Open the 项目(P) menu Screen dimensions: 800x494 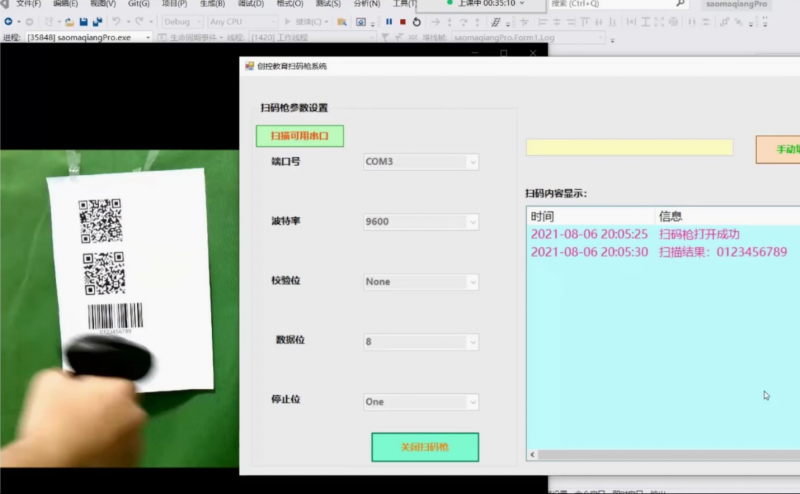pyautogui.click(x=174, y=4)
